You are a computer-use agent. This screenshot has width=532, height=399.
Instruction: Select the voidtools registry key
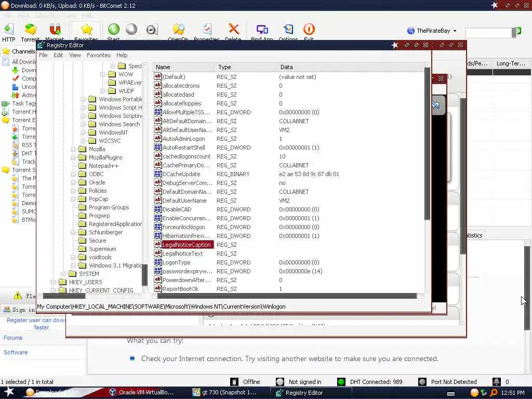pyautogui.click(x=100, y=257)
